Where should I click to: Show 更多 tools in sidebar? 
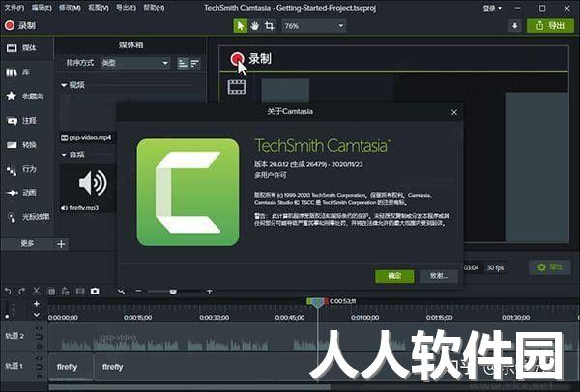pyautogui.click(x=27, y=244)
